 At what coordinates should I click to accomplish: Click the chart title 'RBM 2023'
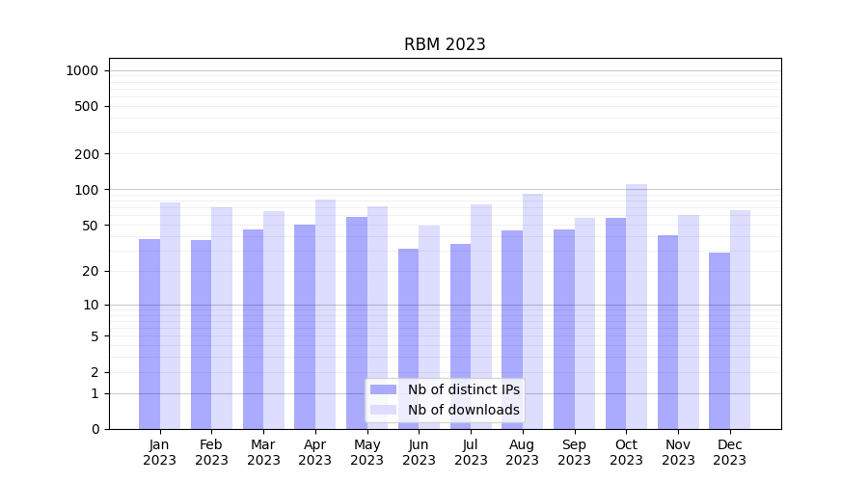coord(445,44)
